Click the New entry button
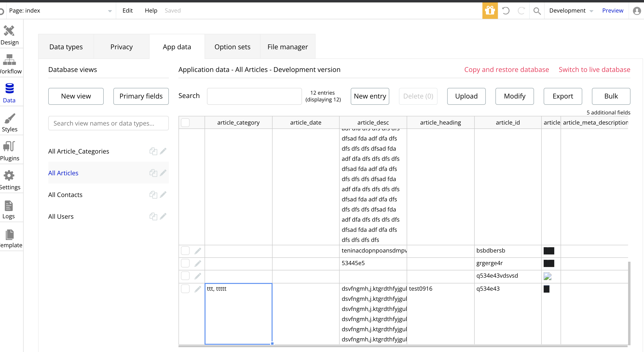 [370, 96]
